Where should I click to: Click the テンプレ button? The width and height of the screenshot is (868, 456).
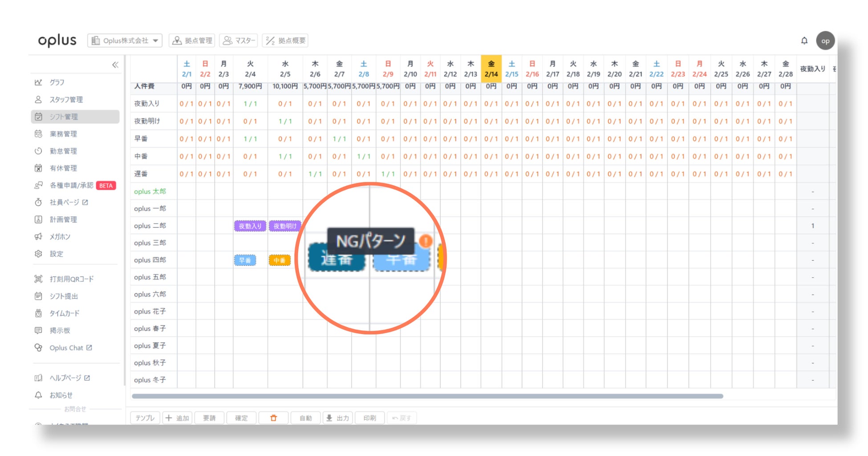(145, 418)
